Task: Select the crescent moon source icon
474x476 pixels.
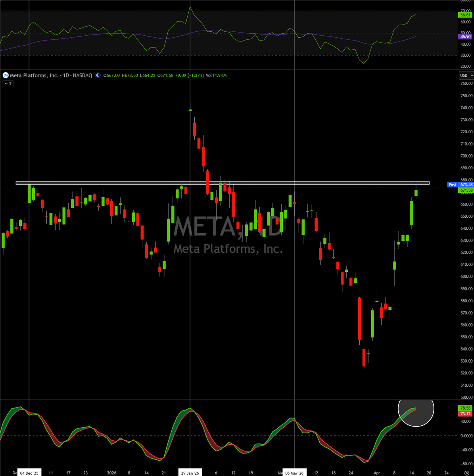Action: (98, 75)
